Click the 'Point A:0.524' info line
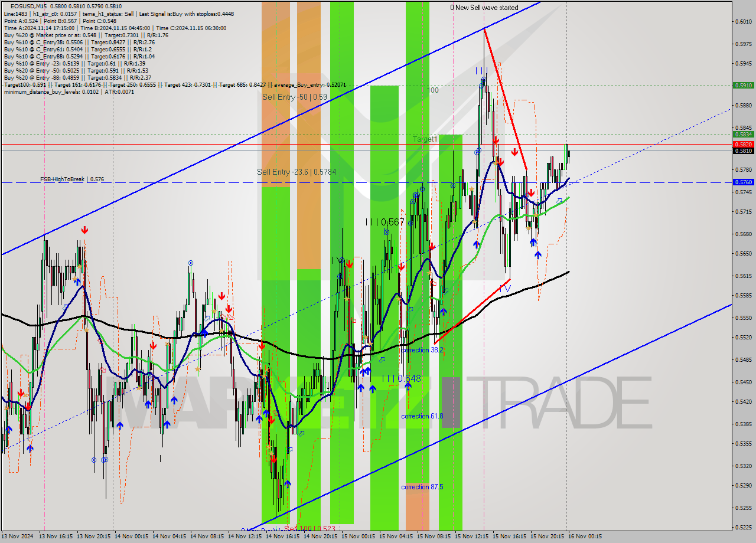 coord(60,21)
